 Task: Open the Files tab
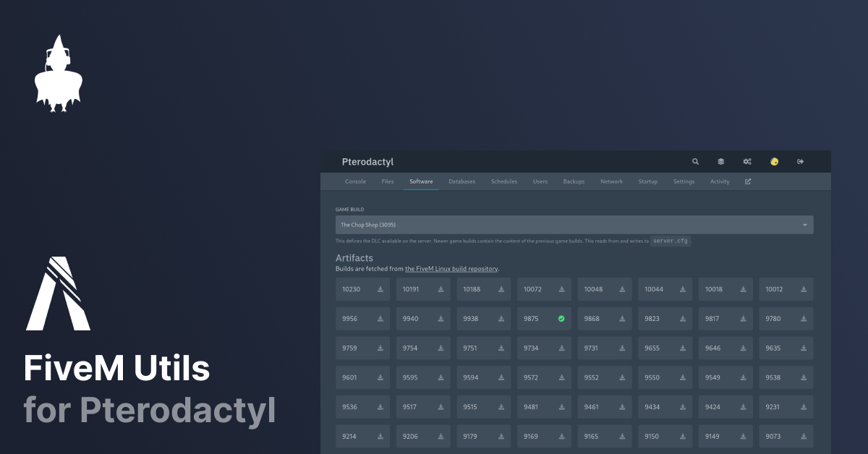388,181
